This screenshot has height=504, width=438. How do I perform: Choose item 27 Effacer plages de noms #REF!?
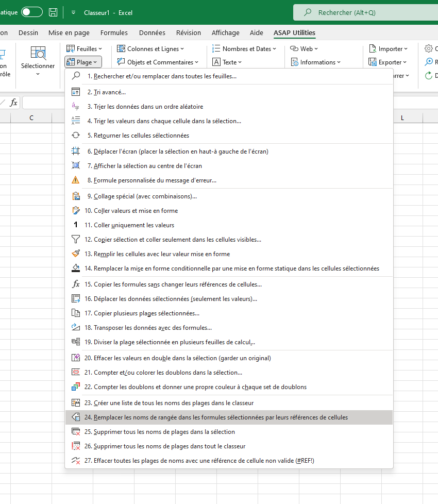[229, 461]
